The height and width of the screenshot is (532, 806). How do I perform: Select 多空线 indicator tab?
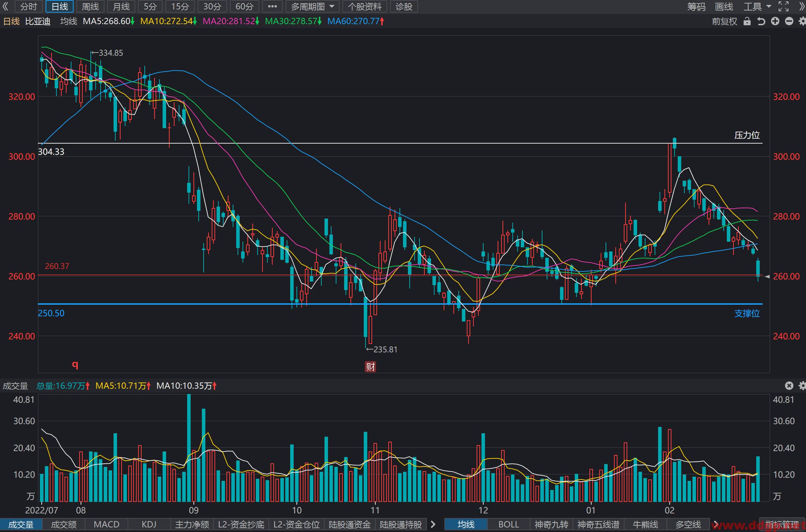pyautogui.click(x=688, y=524)
